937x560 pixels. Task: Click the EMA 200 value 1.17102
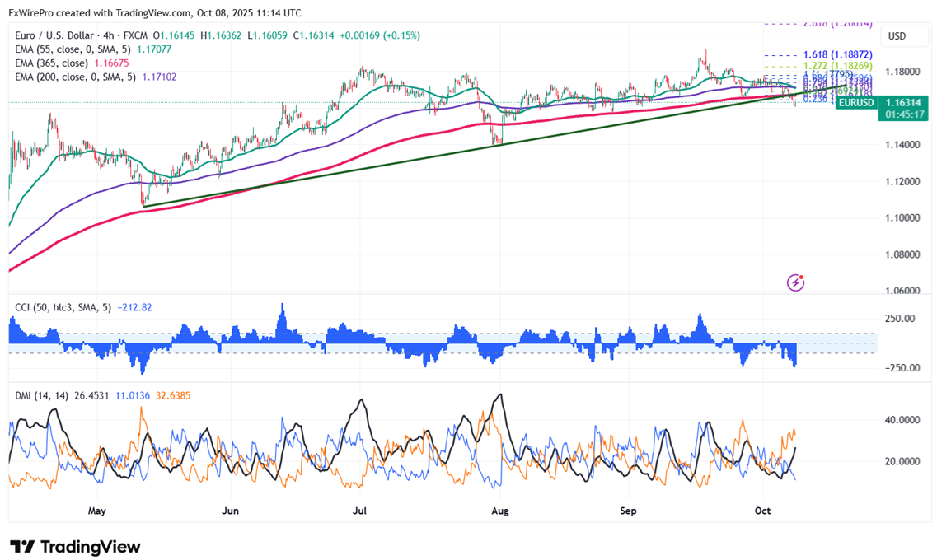pos(160,77)
